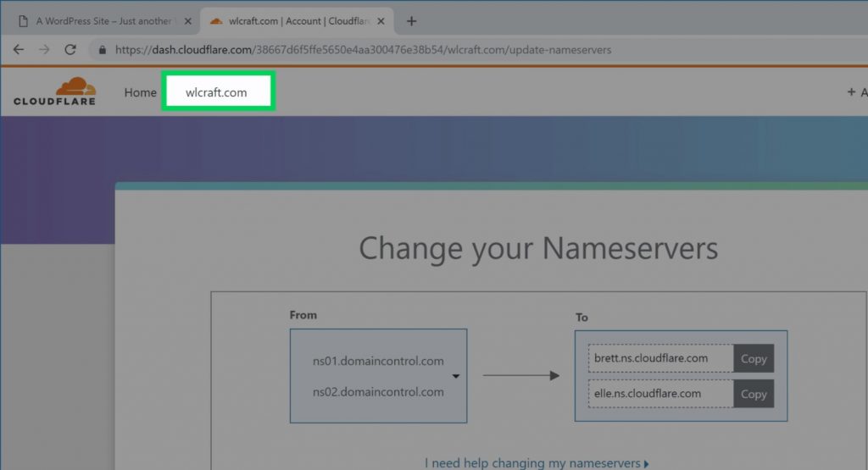Screen dimensions: 868x470
Task: Click the browser forward arrow
Action: 44,50
